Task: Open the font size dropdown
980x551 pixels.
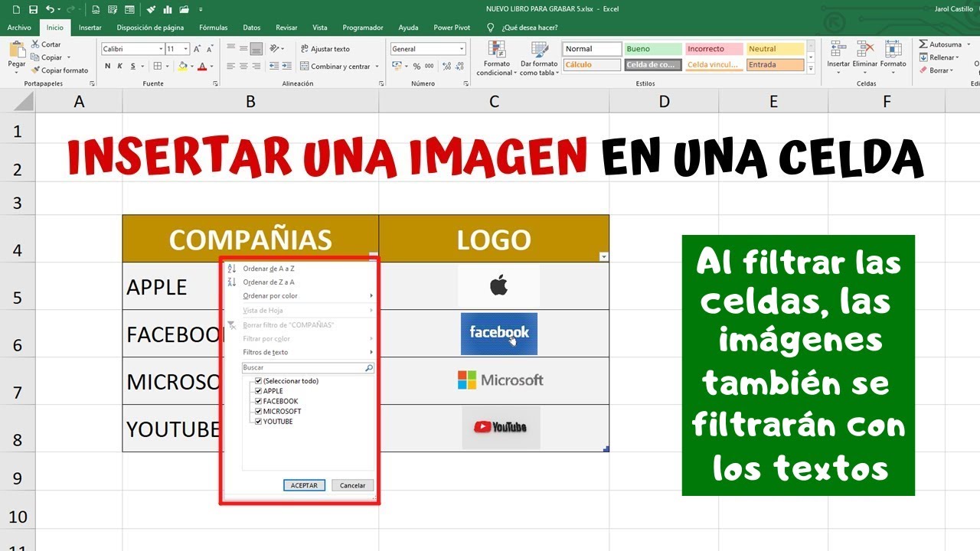Action: click(x=185, y=49)
